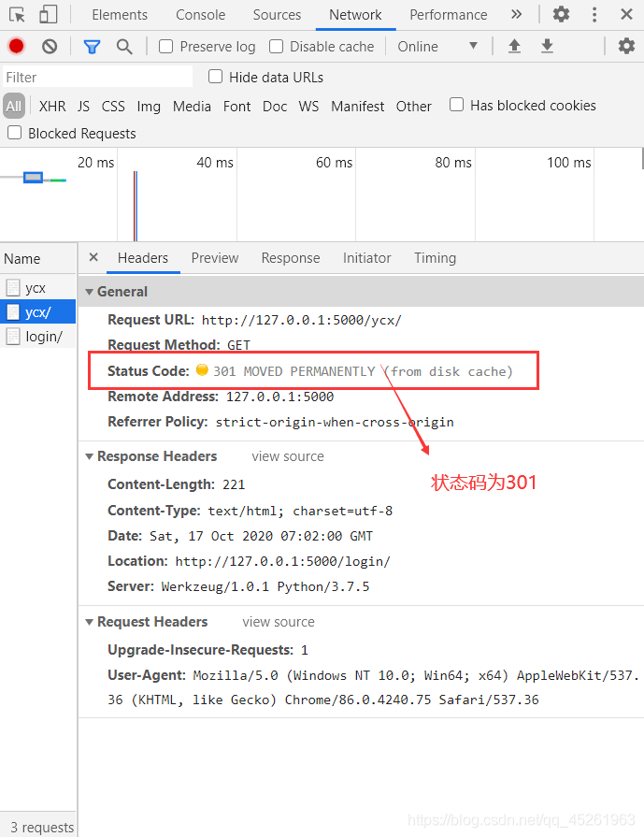Collapse the Response Headers section
Screen dimensions: 644x837
tap(89, 456)
